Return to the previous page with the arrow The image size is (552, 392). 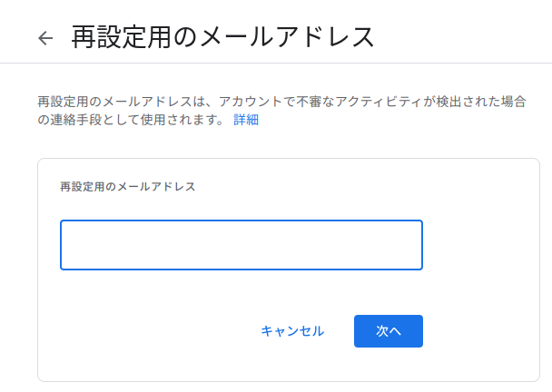point(45,38)
